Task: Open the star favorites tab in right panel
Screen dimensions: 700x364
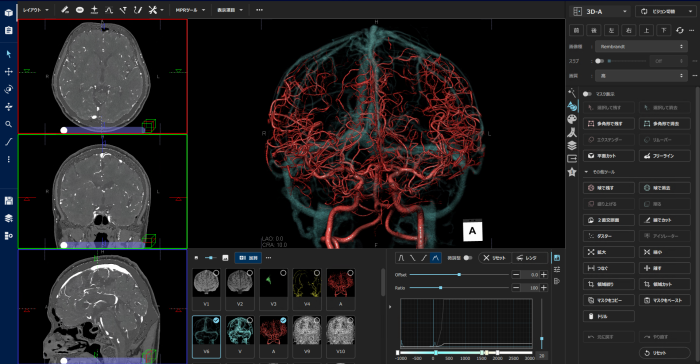Action: 572,172
